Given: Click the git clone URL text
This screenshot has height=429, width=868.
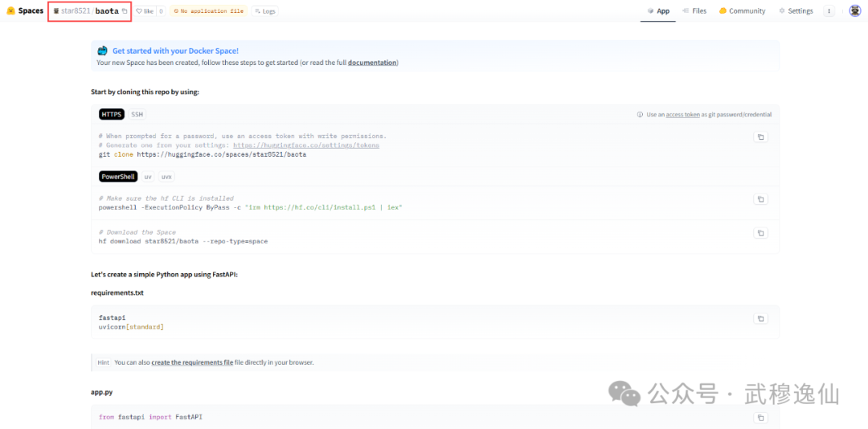Looking at the screenshot, I should (x=222, y=155).
